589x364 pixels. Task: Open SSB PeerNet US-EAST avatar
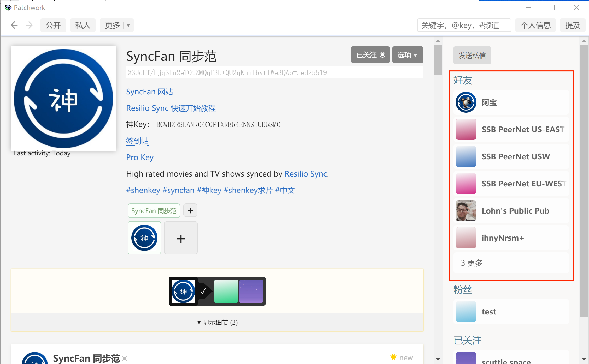click(x=466, y=129)
